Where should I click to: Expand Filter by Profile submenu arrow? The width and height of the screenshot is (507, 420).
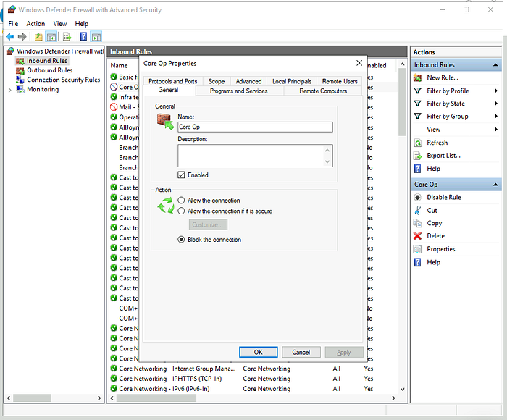(495, 91)
